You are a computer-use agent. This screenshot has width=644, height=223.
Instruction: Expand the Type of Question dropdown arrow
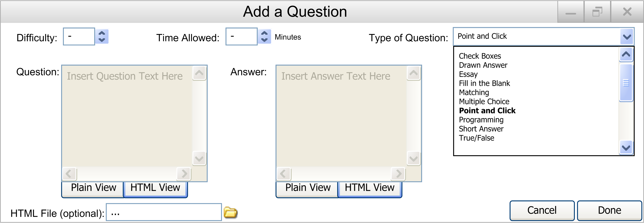(626, 37)
